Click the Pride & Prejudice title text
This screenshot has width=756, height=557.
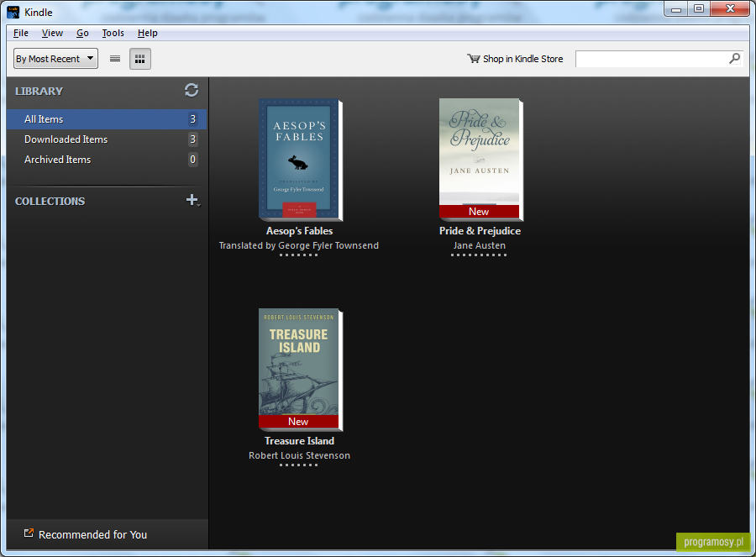click(480, 231)
